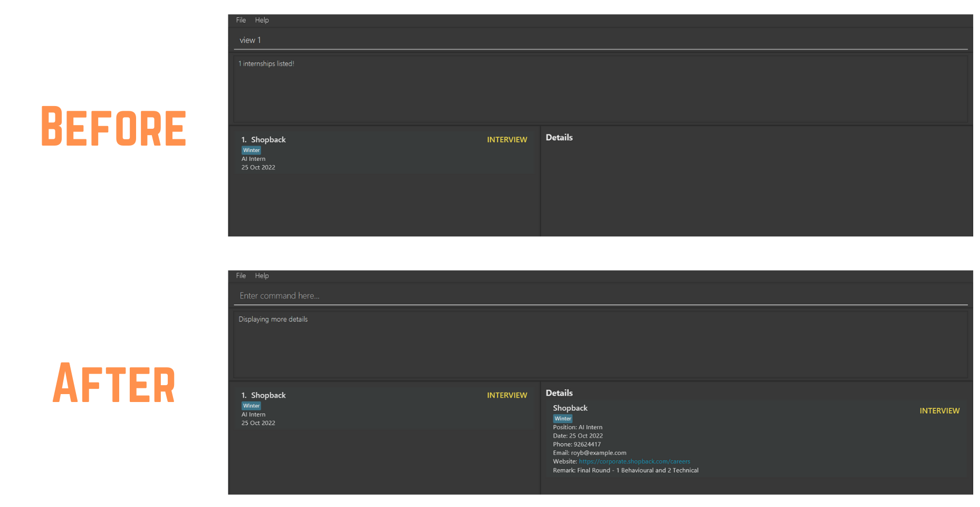Click Winter tag in Details panel

tap(563, 418)
